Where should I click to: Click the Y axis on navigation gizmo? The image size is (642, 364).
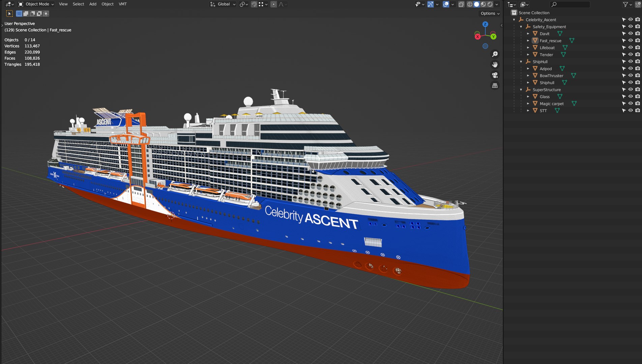(493, 36)
